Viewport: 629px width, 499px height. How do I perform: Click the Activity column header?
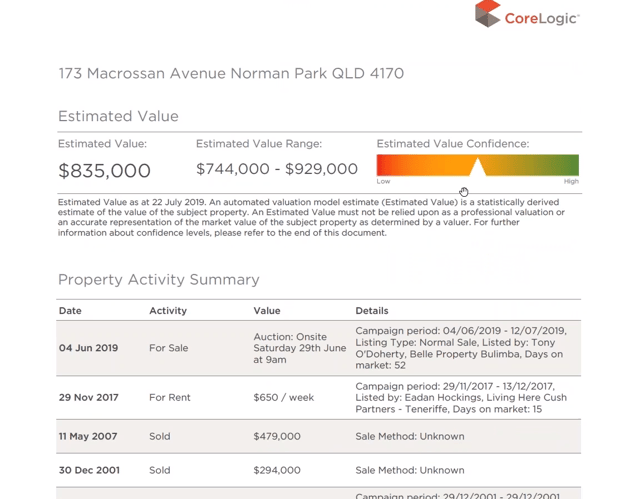168,311
